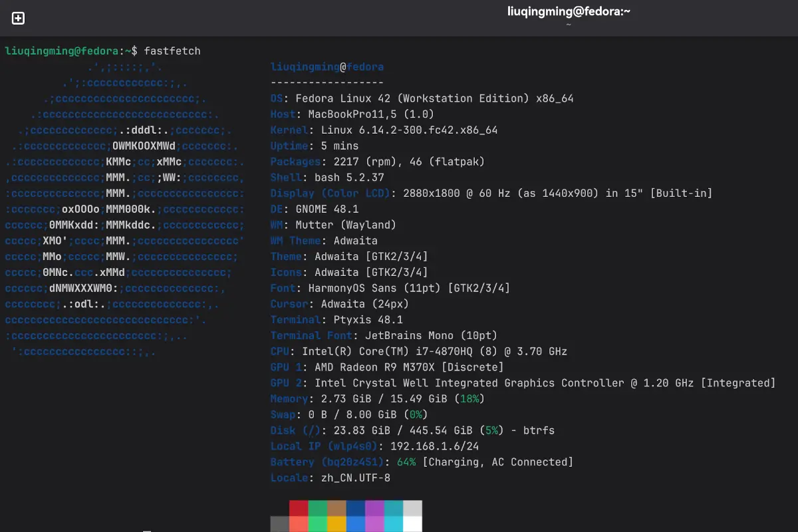Click the zh_CN.UTF-8 locale value
Viewport: 798px width, 532px height.
click(x=352, y=478)
